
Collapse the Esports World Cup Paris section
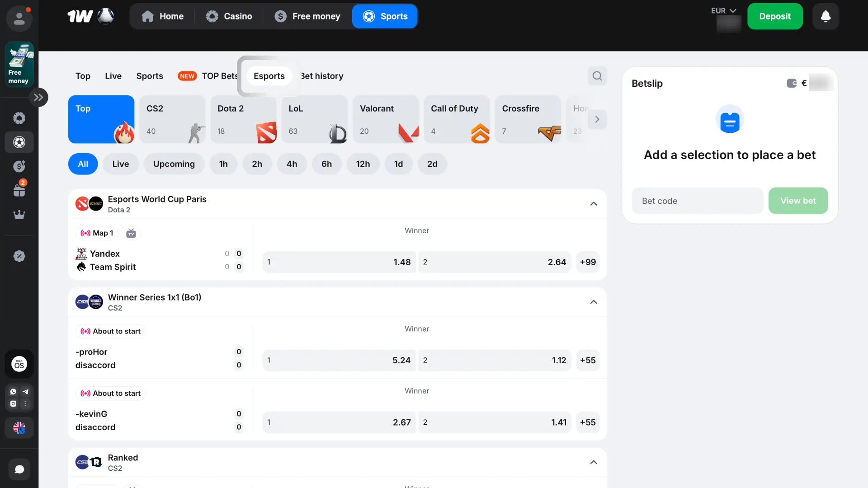pos(594,204)
